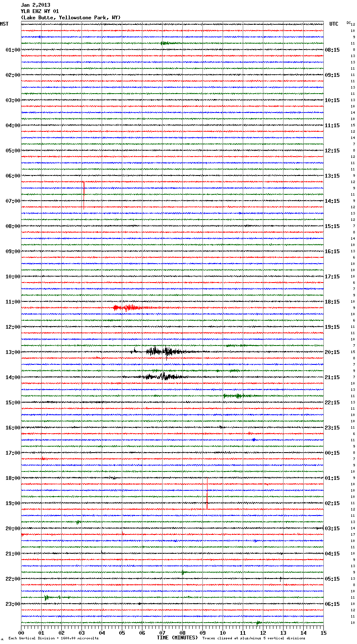357x644 pixels.
Task: Click the "04:15" UTC time label
Action: [x=332, y=554]
